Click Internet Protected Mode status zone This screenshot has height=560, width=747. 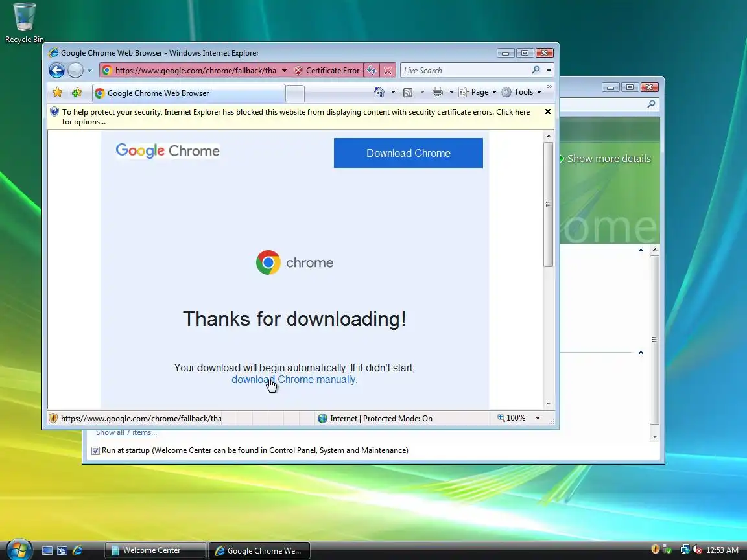pyautogui.click(x=375, y=418)
